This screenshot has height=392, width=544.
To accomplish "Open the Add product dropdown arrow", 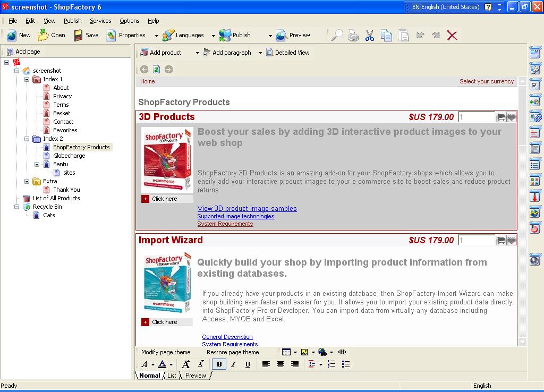I will click(x=197, y=53).
